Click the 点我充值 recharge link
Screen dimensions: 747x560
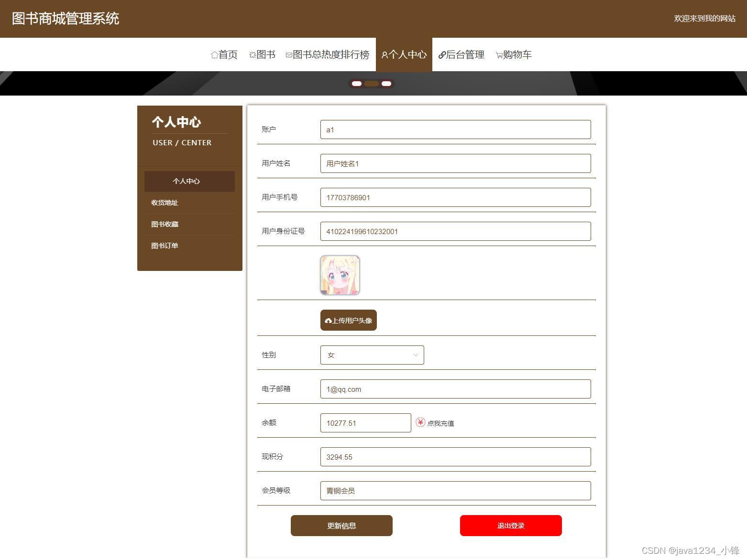[440, 423]
